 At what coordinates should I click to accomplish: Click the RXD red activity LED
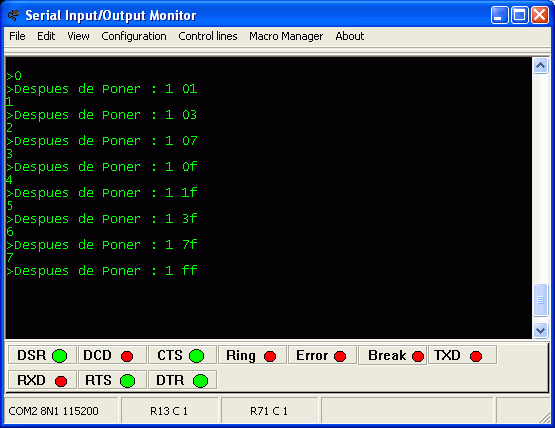click(61, 381)
